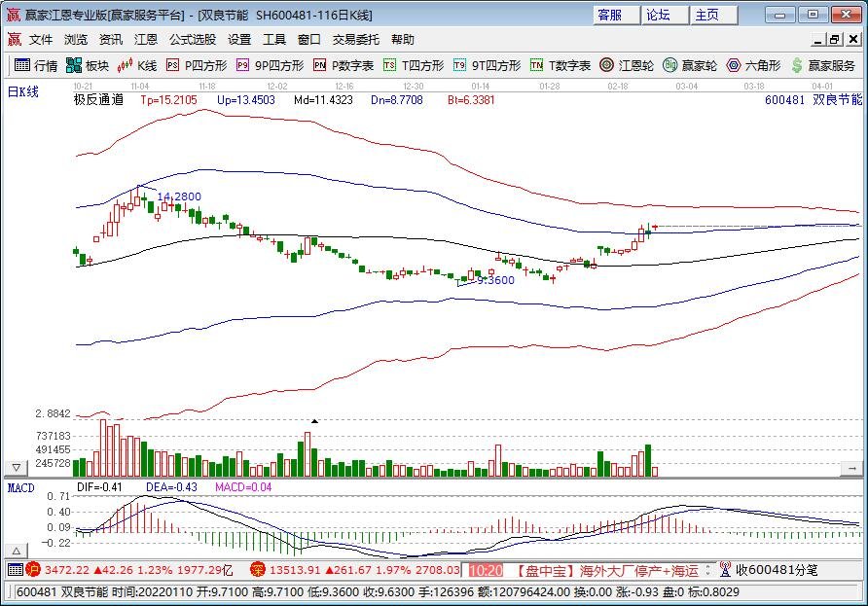This screenshot has width=868, height=606.
Task: Click the right arrow button beside volume panel
Action: [851, 468]
